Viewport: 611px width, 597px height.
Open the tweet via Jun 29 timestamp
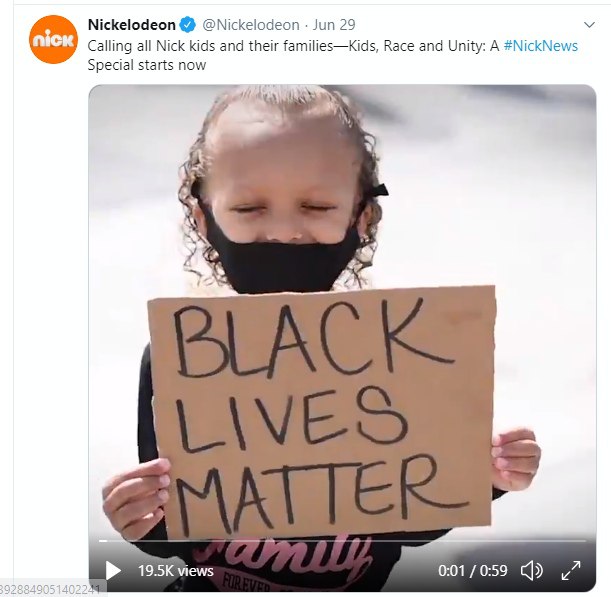point(334,25)
